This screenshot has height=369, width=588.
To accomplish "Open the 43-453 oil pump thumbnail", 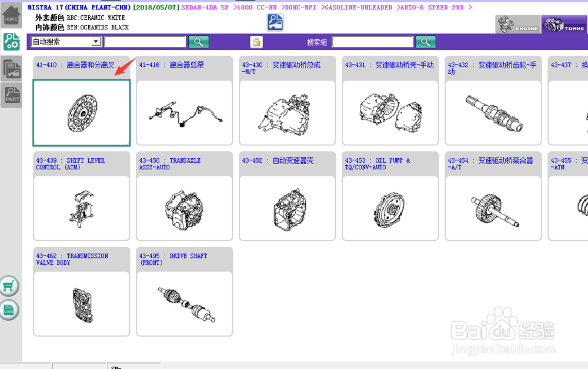I will point(390,208).
